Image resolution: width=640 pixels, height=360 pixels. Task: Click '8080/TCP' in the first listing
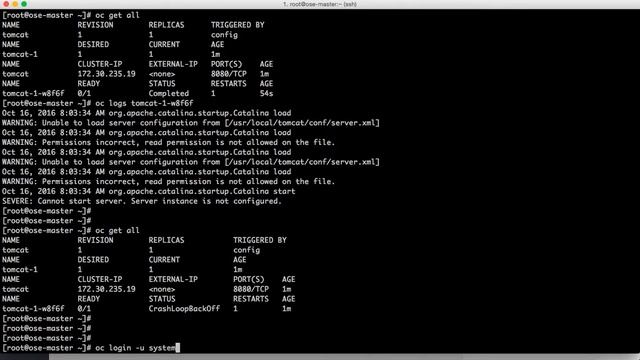coord(229,74)
